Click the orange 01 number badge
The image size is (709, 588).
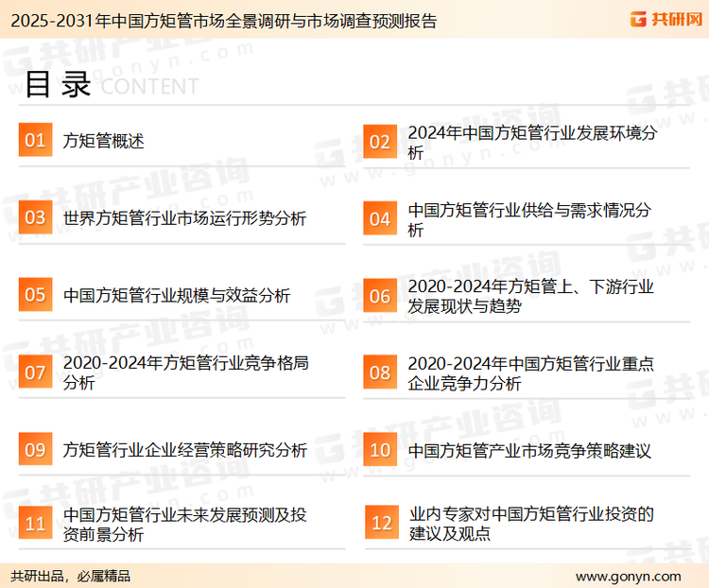pyautogui.click(x=35, y=141)
